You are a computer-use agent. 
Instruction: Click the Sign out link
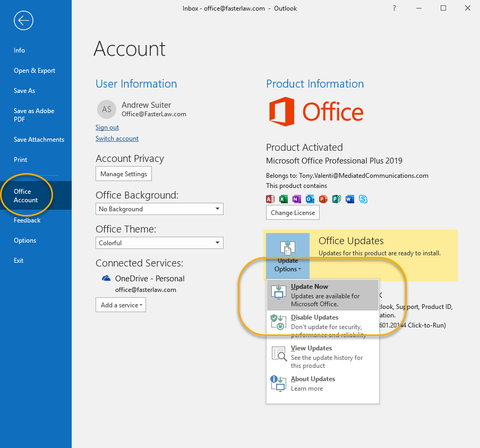pyautogui.click(x=107, y=127)
